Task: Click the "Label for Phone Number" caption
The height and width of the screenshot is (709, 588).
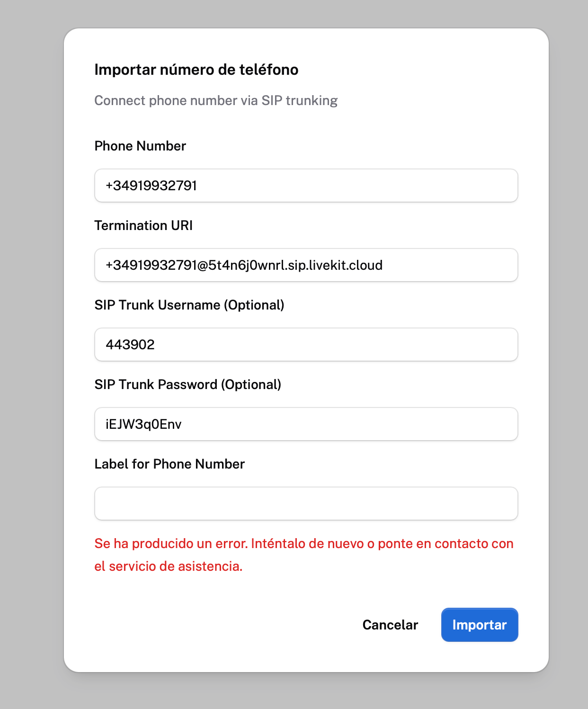Action: tap(169, 464)
